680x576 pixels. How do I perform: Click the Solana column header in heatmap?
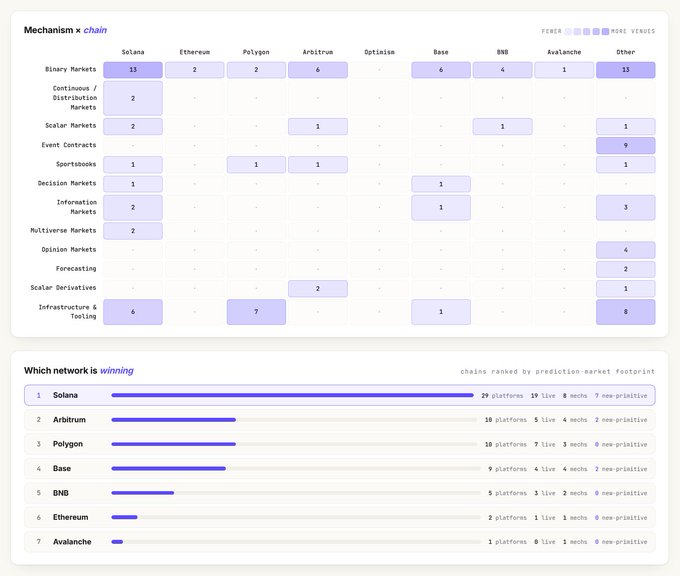133,52
